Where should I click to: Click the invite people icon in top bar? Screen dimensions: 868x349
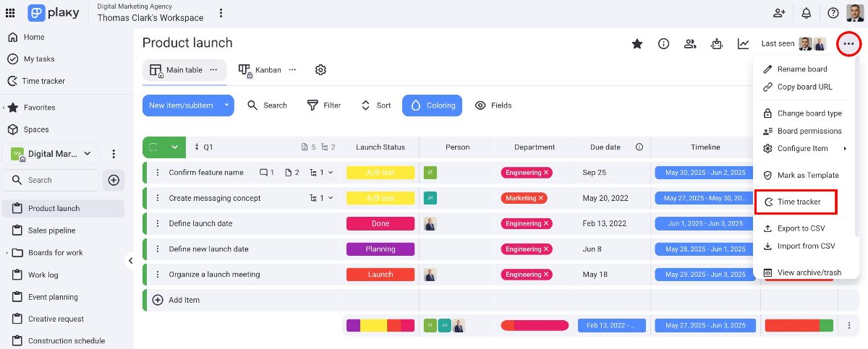tap(779, 12)
